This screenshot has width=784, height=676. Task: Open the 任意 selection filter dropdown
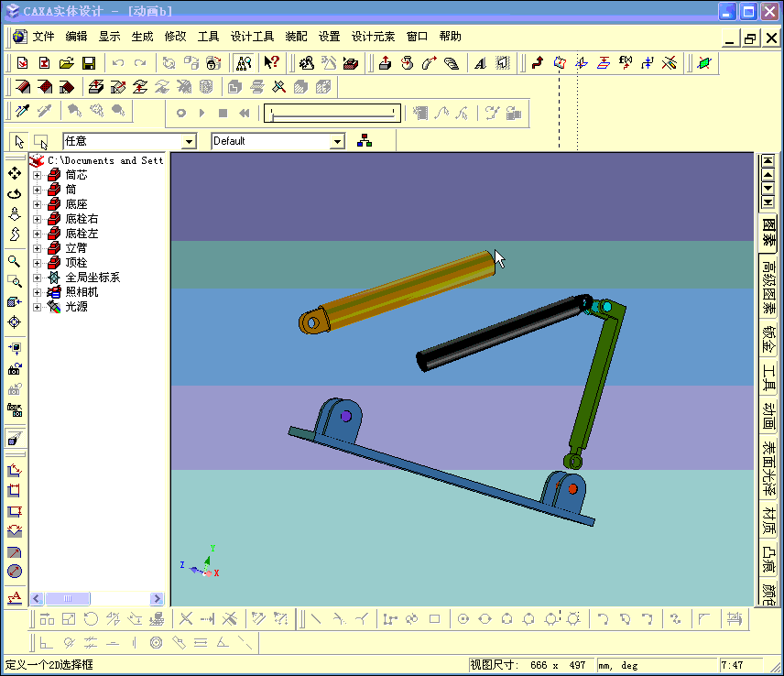click(189, 141)
